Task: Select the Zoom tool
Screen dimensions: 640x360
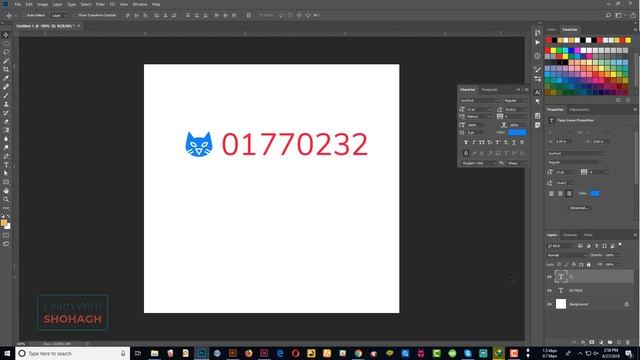Action: pos(6,200)
